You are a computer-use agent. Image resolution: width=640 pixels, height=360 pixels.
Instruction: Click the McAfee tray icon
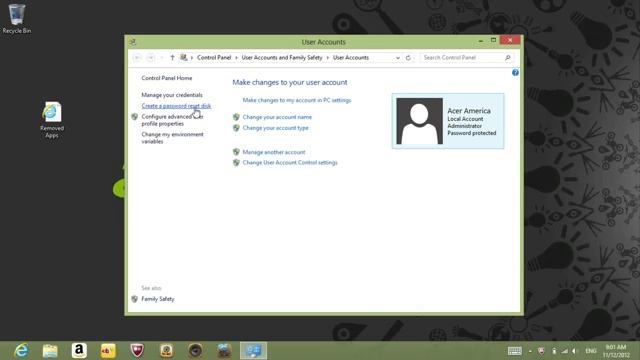[542, 351]
